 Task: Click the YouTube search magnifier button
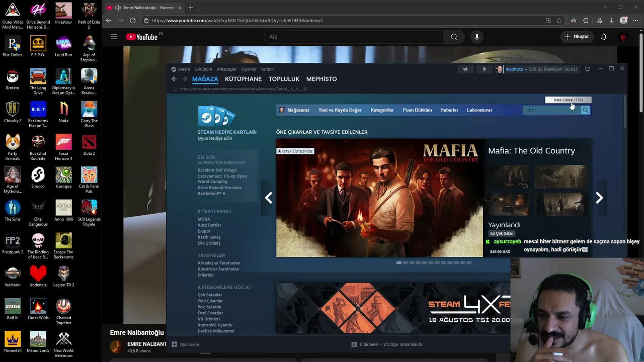(x=454, y=37)
